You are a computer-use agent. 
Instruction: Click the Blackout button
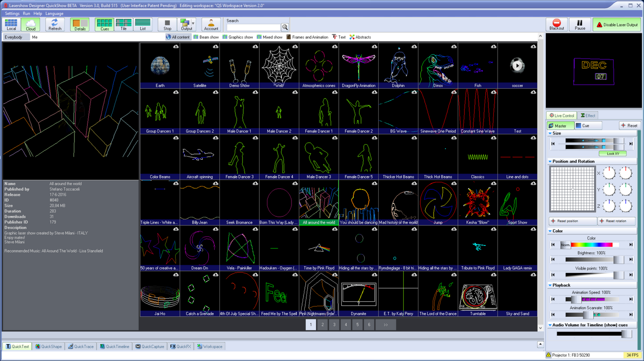point(556,25)
